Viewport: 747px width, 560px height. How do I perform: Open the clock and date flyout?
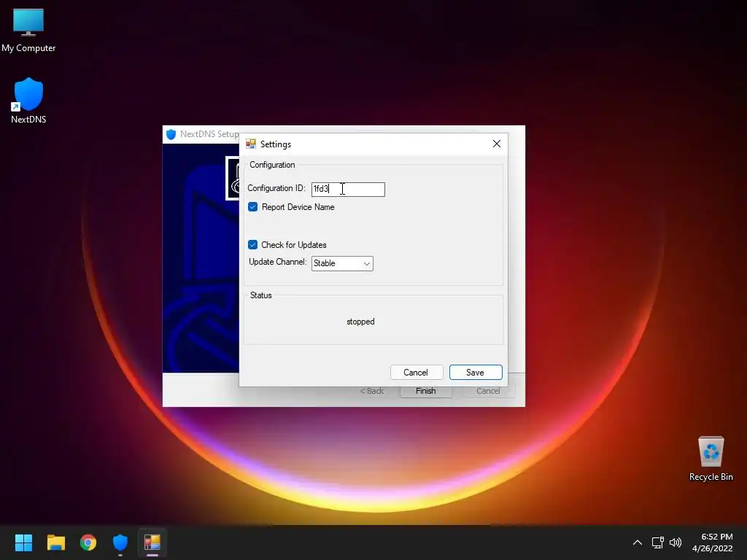click(x=712, y=542)
